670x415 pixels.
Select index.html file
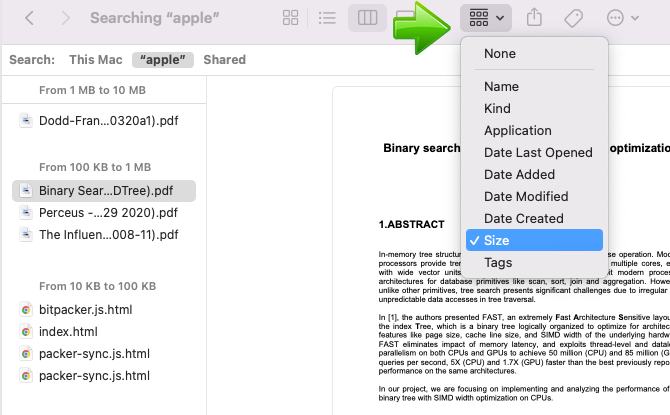[104, 332]
